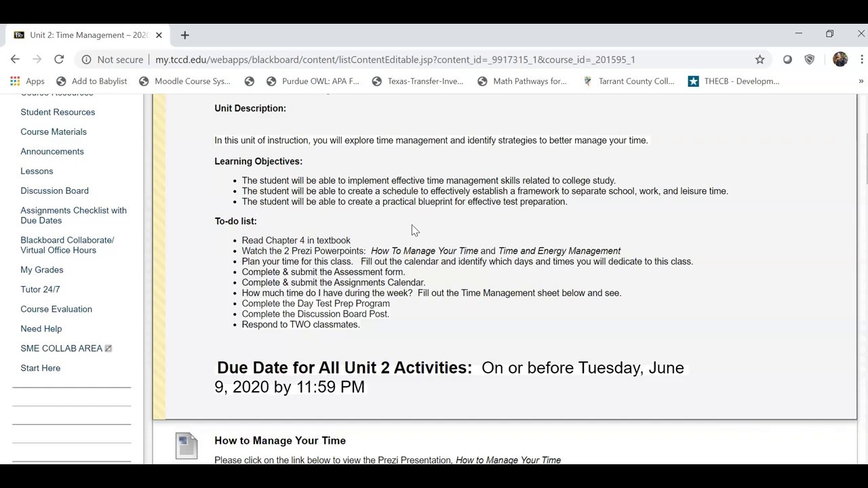
Task: Click the unlabeled globe bookmark icon
Action: [x=250, y=81]
